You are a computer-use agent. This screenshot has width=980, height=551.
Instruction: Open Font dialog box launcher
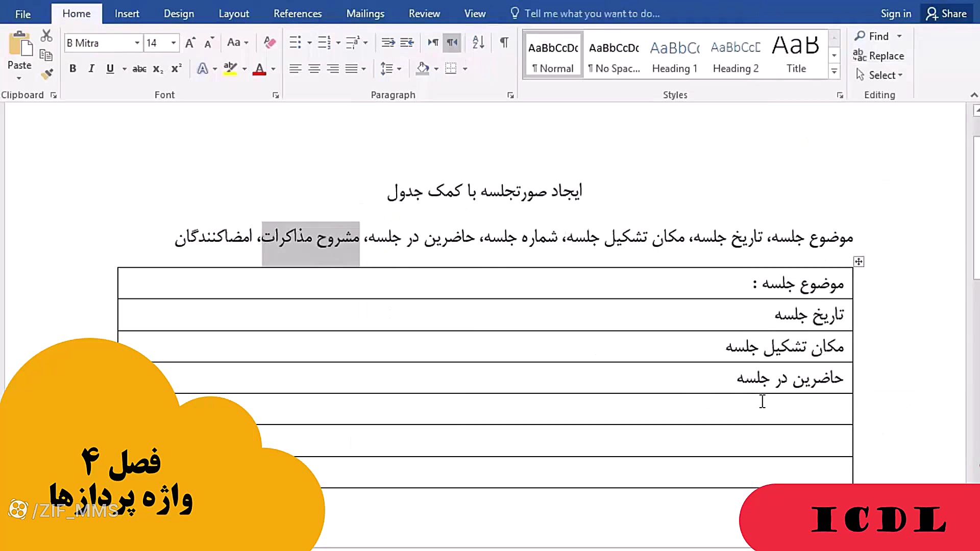276,95
